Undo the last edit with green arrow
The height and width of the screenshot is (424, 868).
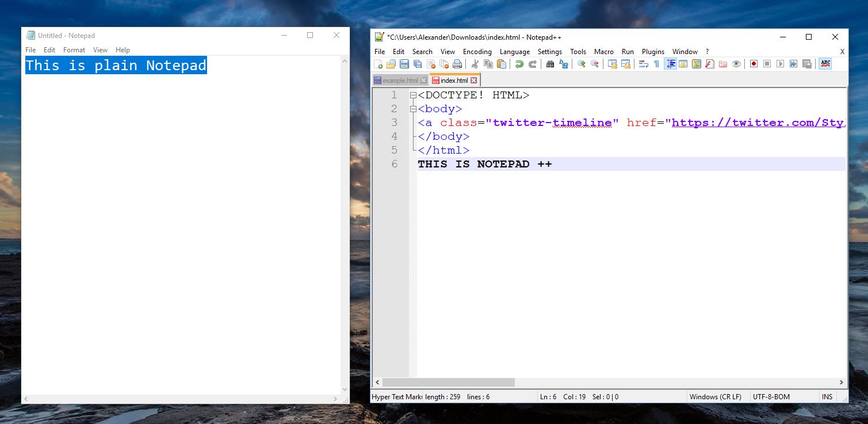[519, 64]
